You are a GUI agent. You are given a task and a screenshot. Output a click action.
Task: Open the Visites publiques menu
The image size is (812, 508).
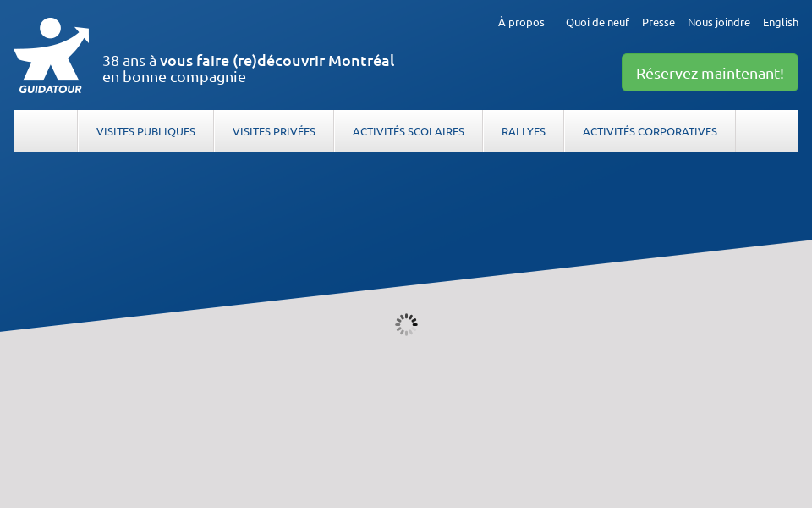(145, 131)
